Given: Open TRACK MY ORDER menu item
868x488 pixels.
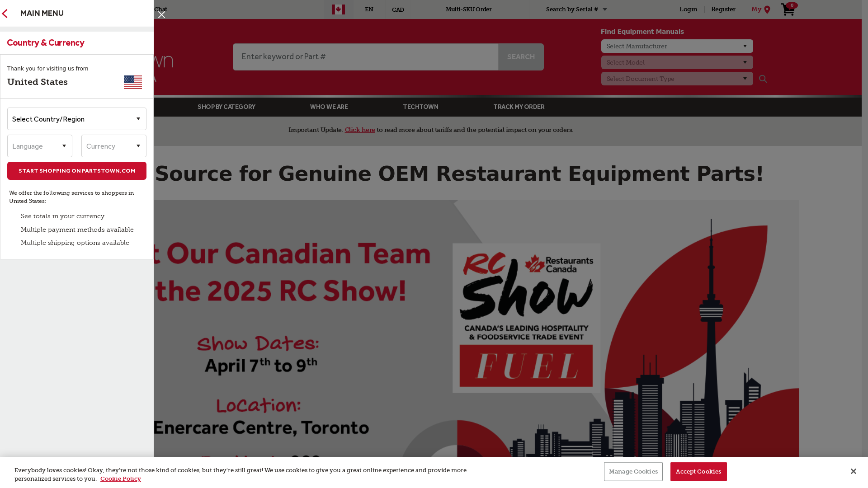Looking at the screenshot, I should [519, 107].
